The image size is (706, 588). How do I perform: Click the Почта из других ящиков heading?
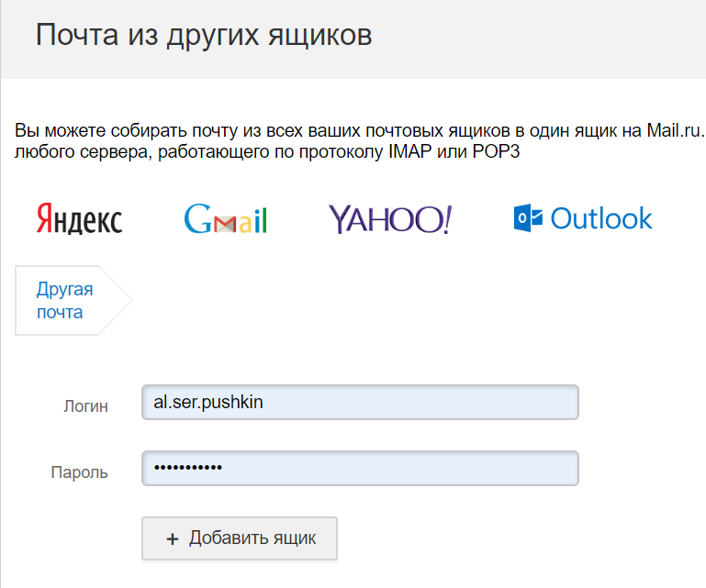pos(204,35)
